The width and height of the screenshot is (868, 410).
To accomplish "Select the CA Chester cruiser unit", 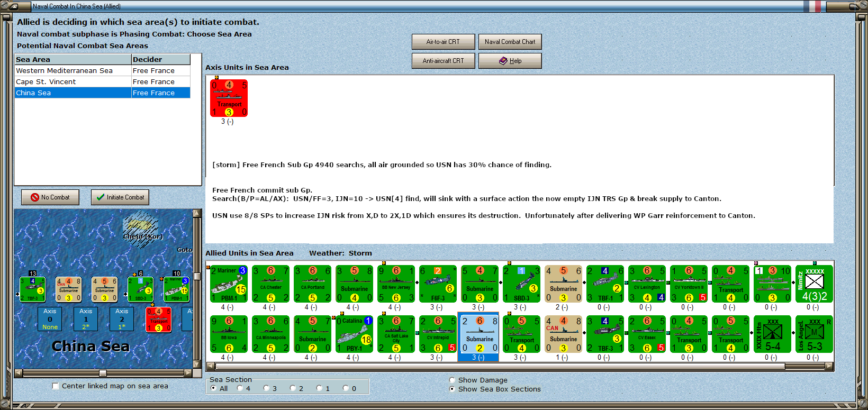I will (271, 284).
